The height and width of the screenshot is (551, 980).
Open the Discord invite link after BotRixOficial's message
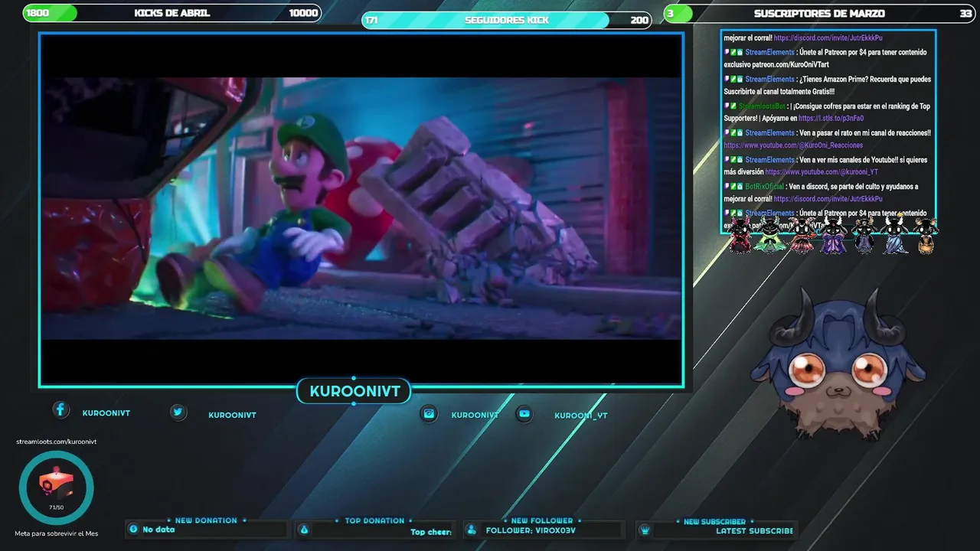(x=828, y=199)
